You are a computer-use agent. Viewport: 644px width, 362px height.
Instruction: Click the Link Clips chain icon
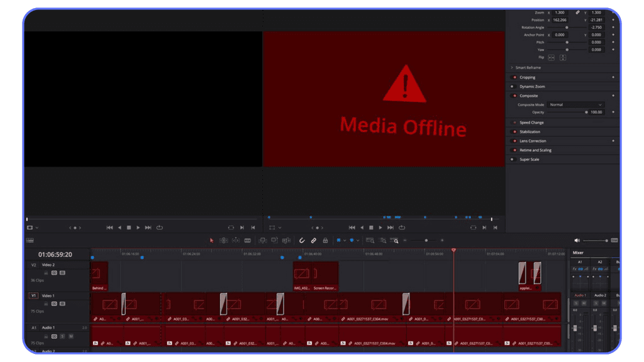pos(313,240)
